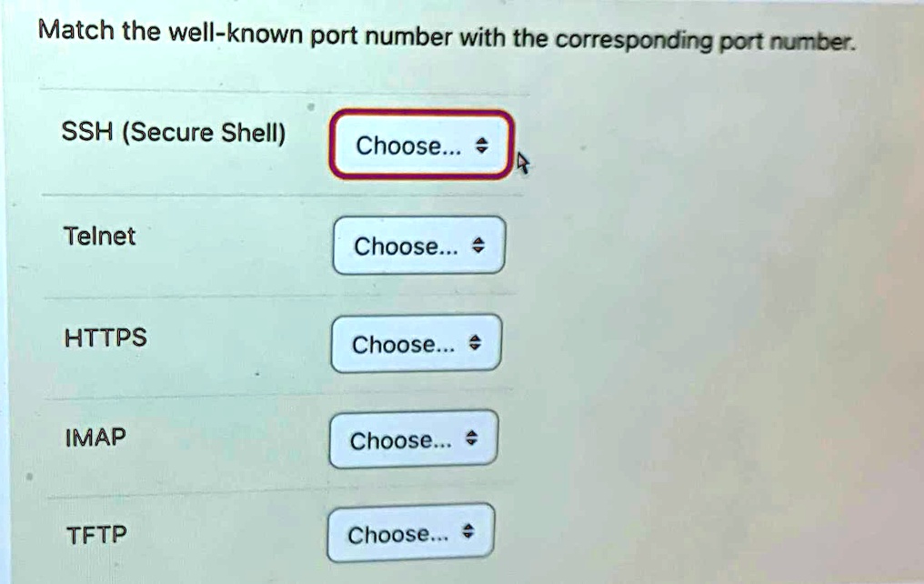Screen dimensions: 924x584
Task: Select the SSH (Secure Shell) label text
Action: (x=175, y=132)
